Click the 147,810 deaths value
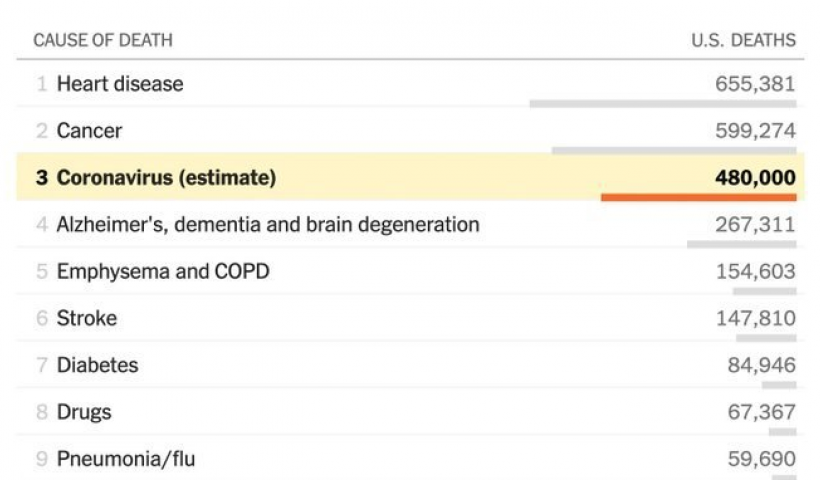The image size is (820, 480). point(755,318)
